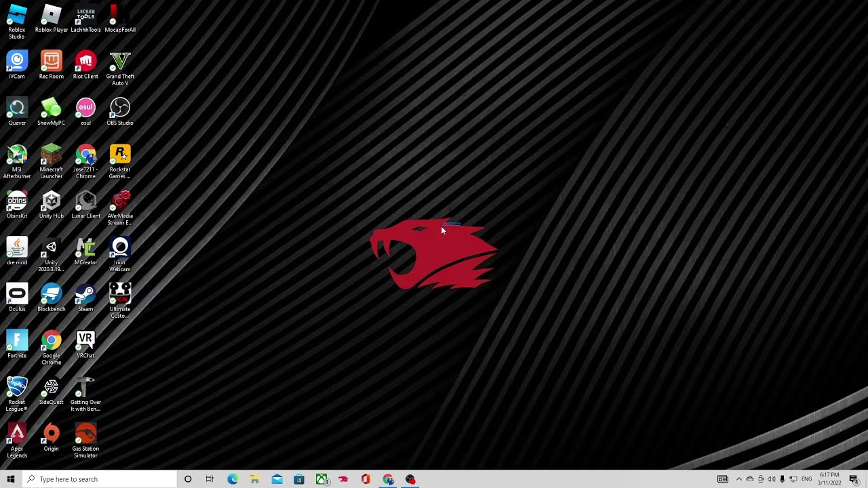Launch Microsoft Edge from the taskbar
The height and width of the screenshot is (488, 868).
pyautogui.click(x=233, y=479)
